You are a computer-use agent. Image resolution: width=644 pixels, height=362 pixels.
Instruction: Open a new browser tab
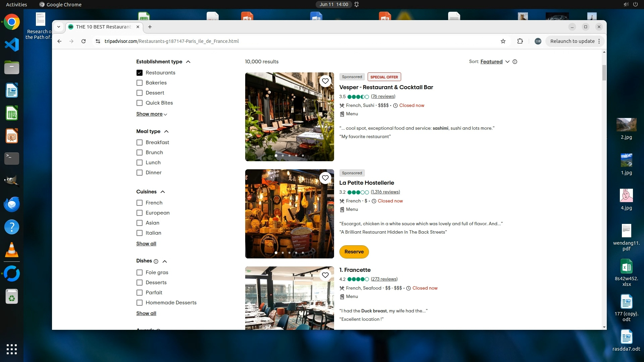(150, 27)
